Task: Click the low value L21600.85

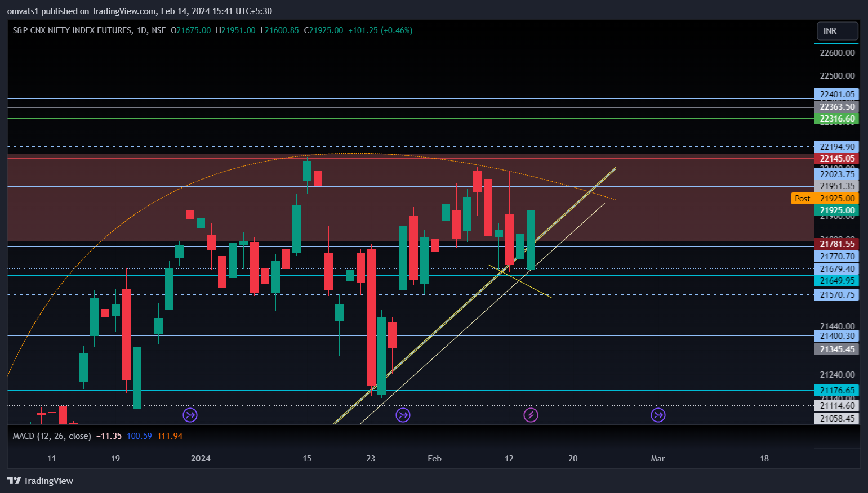Action: pyautogui.click(x=279, y=30)
